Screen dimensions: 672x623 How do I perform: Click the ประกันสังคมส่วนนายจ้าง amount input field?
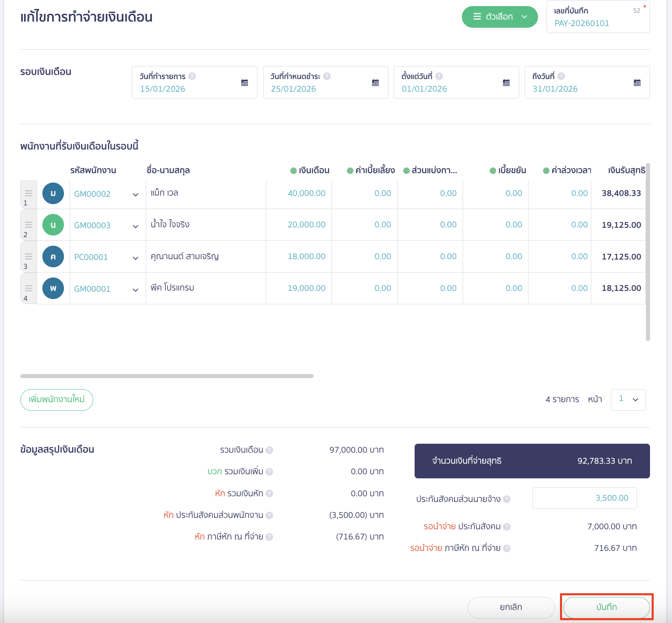pyautogui.click(x=584, y=498)
